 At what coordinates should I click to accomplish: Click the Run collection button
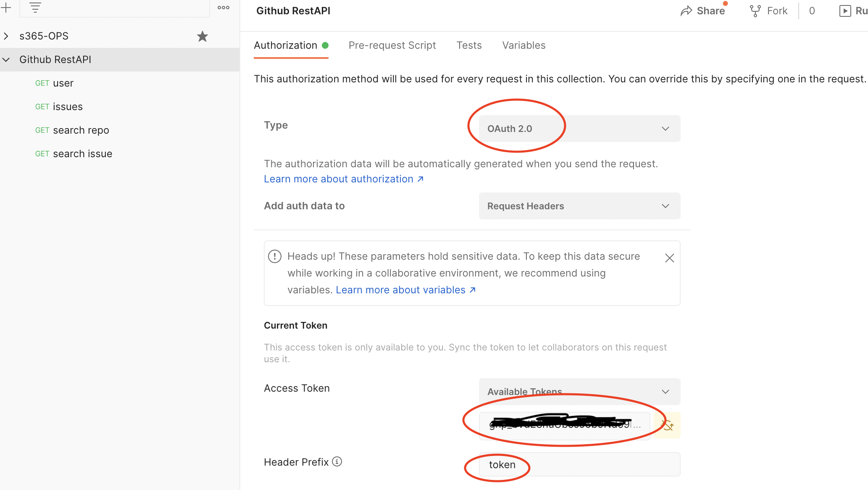(853, 11)
